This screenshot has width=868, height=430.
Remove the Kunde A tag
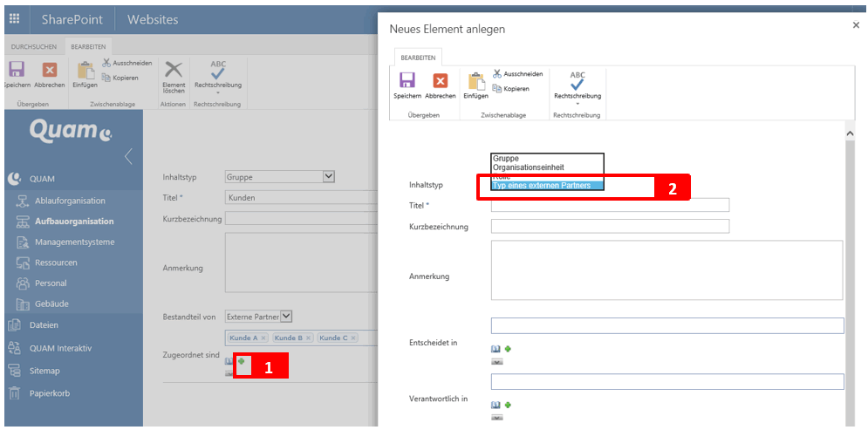[x=263, y=338]
